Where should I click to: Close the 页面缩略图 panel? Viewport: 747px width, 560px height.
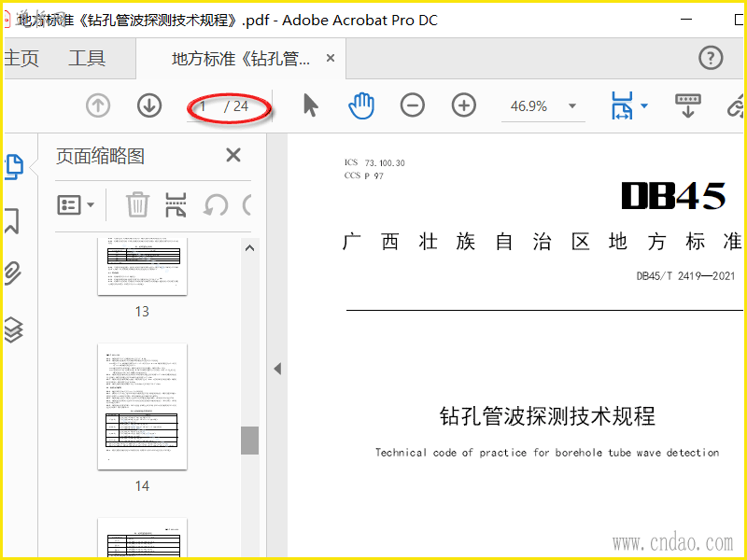click(233, 155)
